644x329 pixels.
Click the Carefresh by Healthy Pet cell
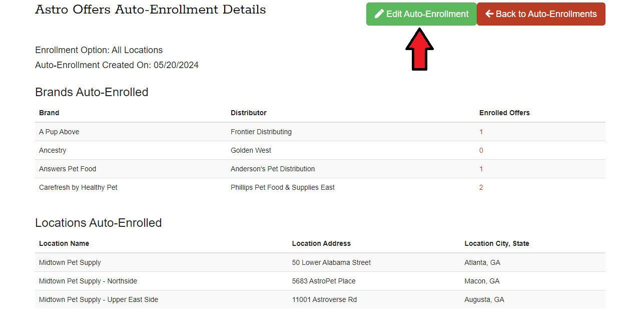tap(78, 187)
